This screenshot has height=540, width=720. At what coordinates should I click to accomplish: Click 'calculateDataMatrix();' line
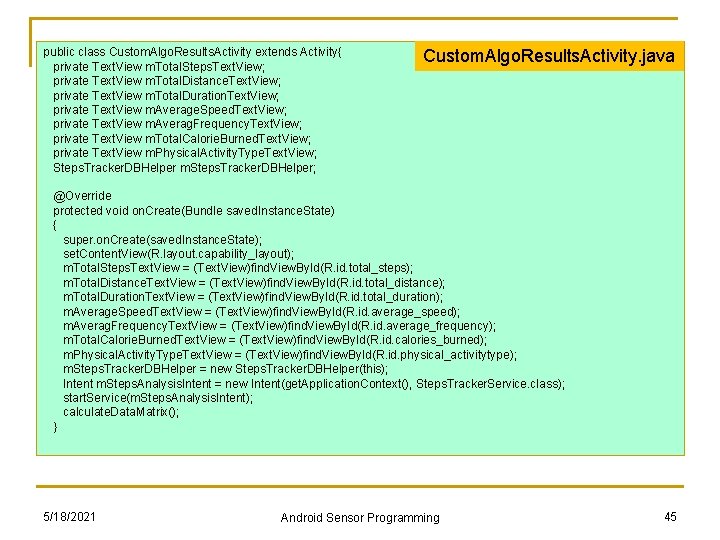121,412
